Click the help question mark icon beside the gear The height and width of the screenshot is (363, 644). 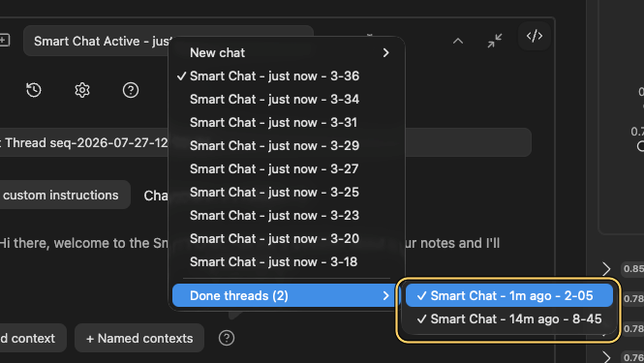(x=131, y=90)
